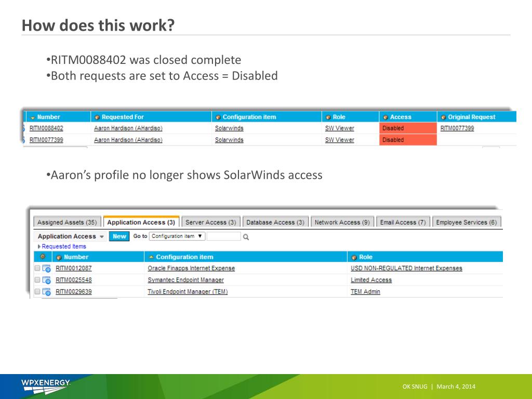Open the gear personalize icon in the Application Access list
Viewport: 532px width, 399px height.
43,257
